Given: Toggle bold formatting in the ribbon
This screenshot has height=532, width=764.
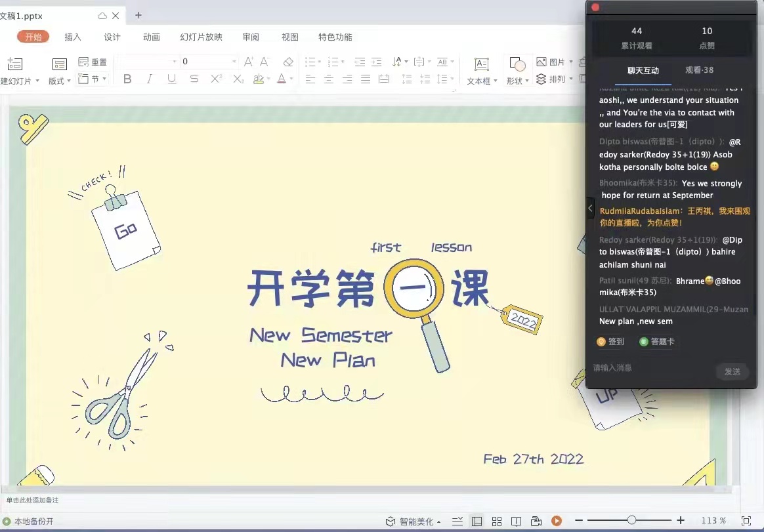Looking at the screenshot, I should (127, 79).
